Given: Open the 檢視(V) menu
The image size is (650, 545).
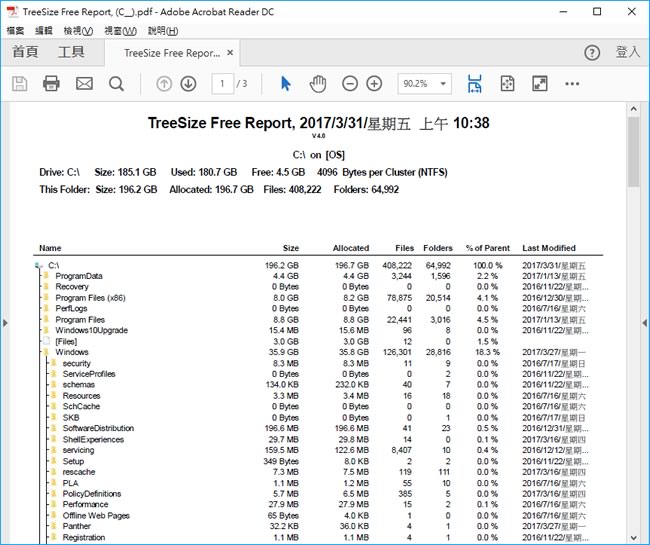Looking at the screenshot, I should click(78, 31).
